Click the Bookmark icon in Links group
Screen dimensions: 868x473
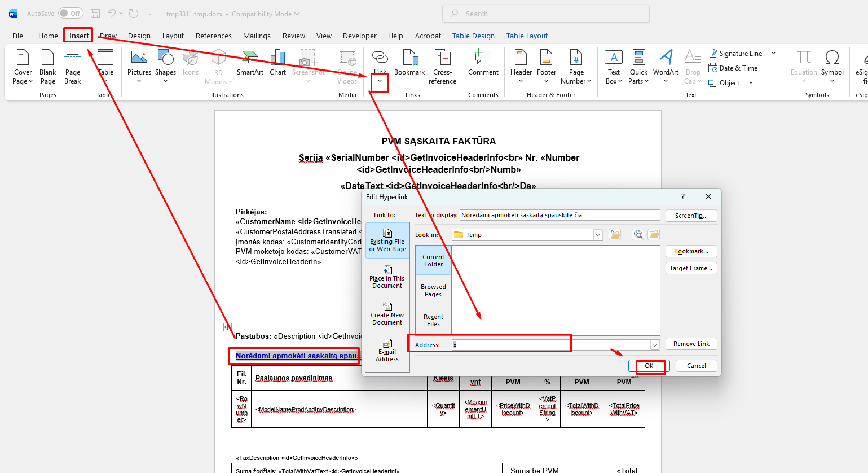409,58
